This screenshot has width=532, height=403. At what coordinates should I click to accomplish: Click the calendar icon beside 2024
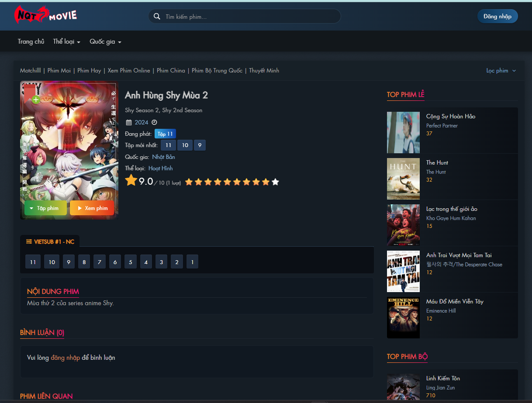coord(129,123)
